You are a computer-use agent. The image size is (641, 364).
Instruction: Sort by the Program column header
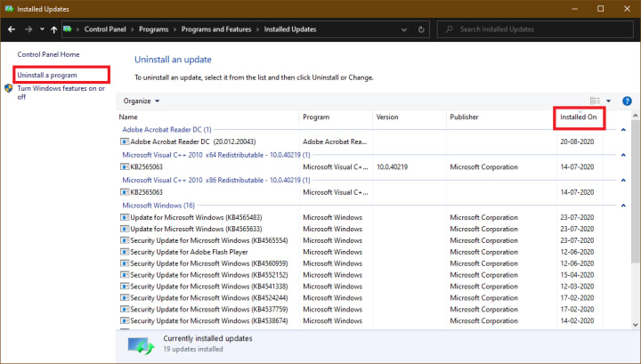[316, 117]
